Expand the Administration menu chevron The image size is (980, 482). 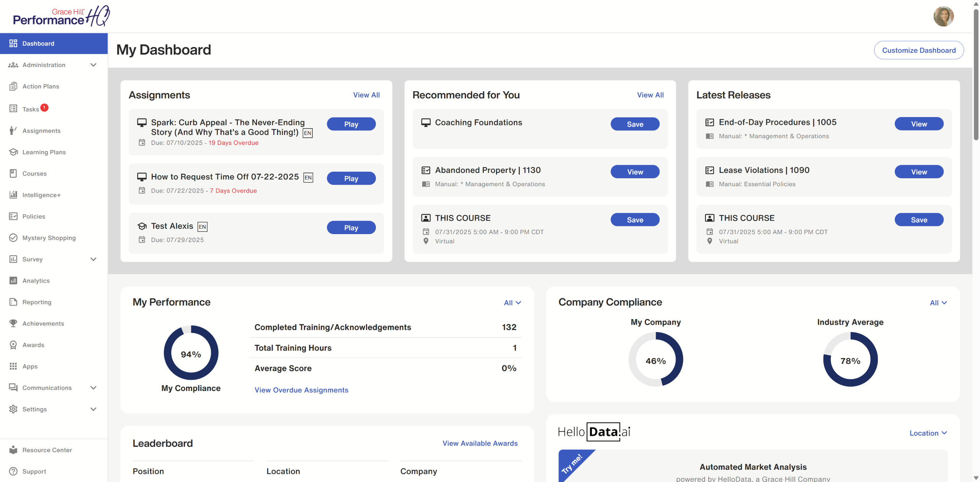[93, 65]
